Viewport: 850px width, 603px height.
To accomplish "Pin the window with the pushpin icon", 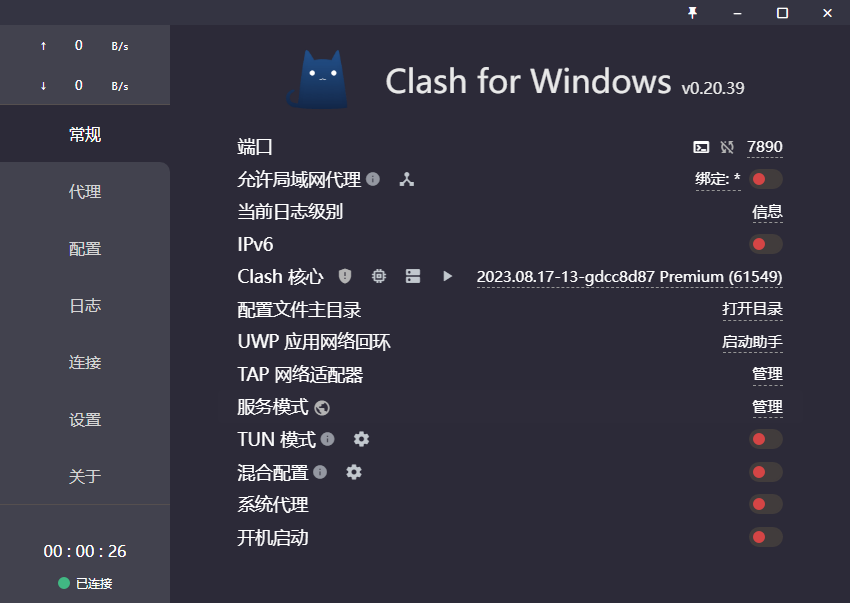I will coord(692,12).
